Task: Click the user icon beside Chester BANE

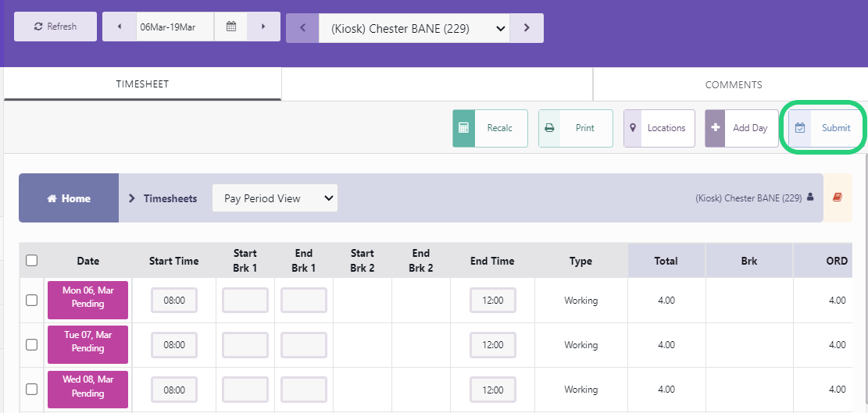Action: pyautogui.click(x=810, y=197)
